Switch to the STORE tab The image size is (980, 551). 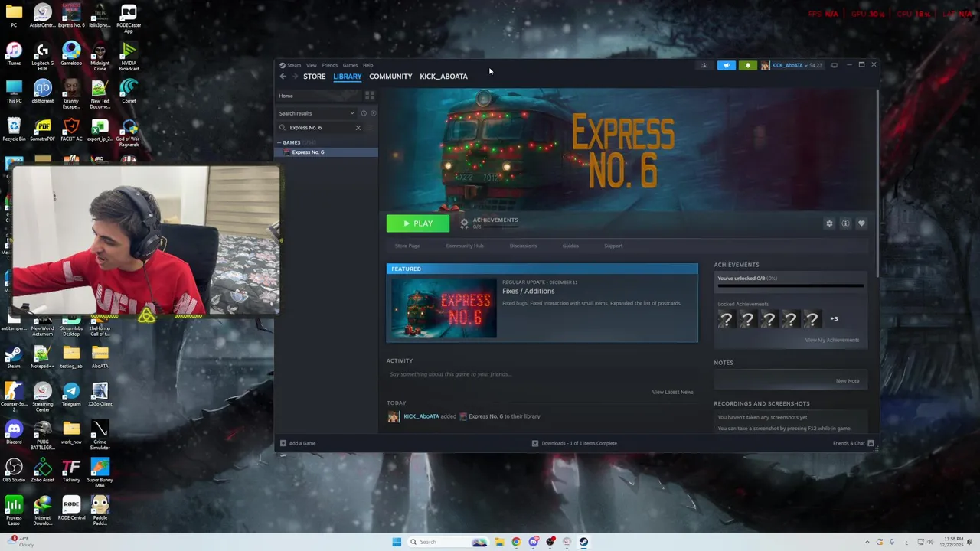[x=314, y=77]
